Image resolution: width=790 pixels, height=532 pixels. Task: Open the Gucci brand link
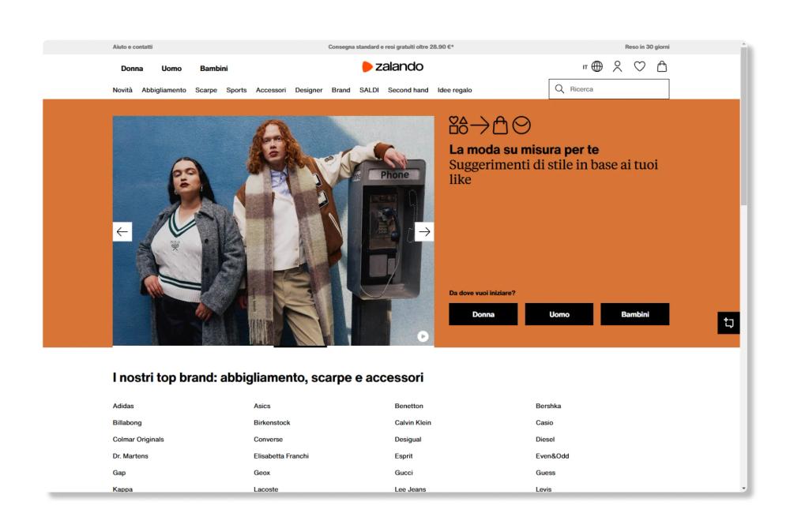click(x=404, y=472)
